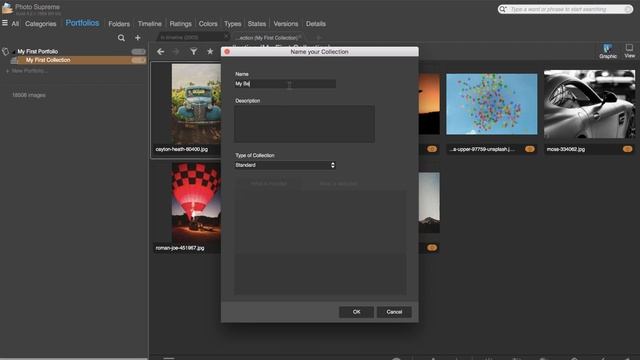Switch to the Portfolios tab

click(82, 23)
